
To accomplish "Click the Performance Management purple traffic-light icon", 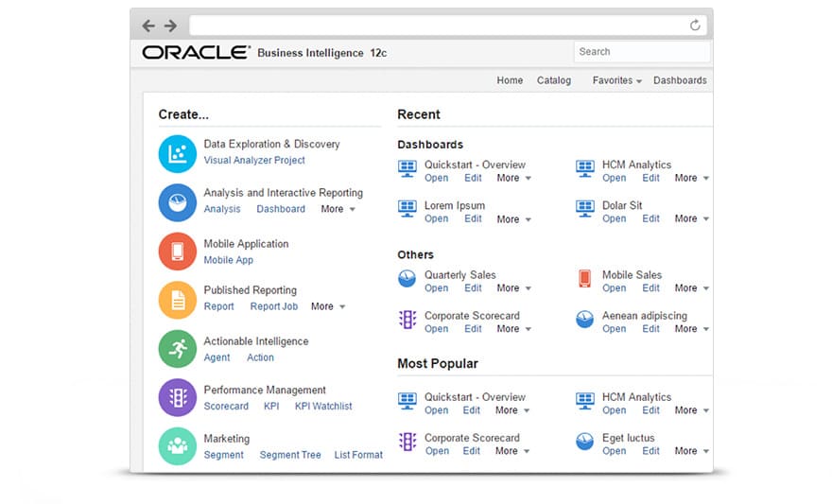I will (177, 398).
